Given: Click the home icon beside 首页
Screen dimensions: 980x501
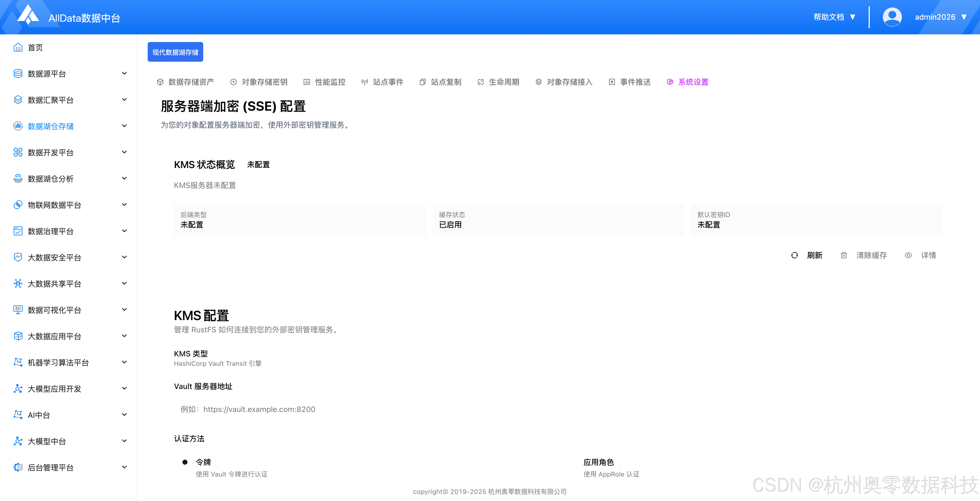Looking at the screenshot, I should coord(18,47).
